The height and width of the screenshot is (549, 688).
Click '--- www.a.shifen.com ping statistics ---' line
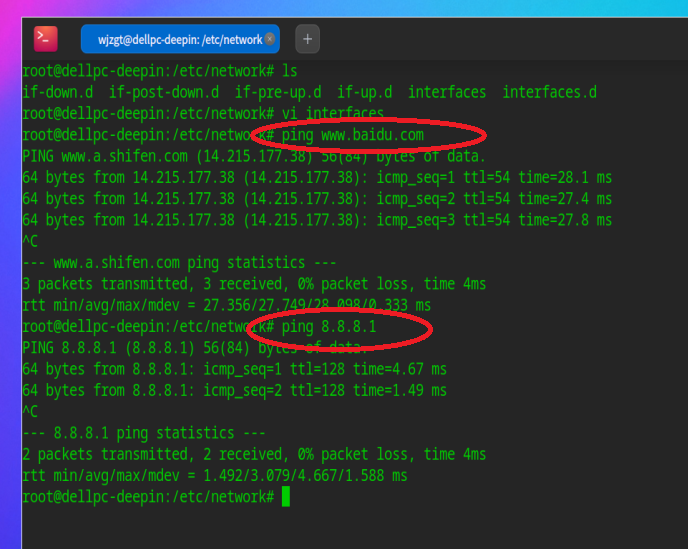(x=179, y=262)
